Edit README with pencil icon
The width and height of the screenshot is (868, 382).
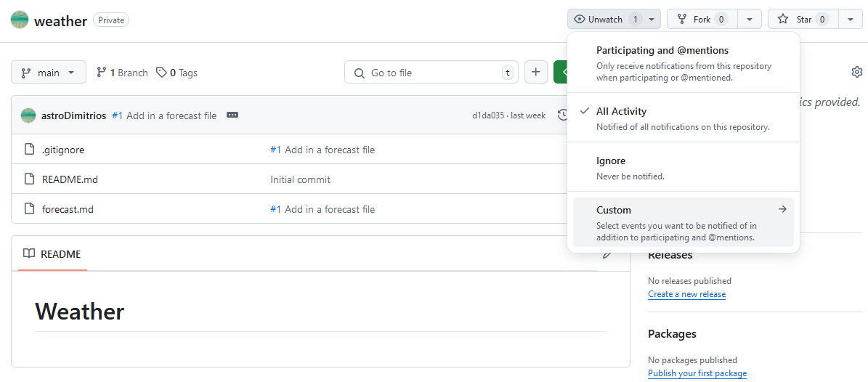(607, 255)
